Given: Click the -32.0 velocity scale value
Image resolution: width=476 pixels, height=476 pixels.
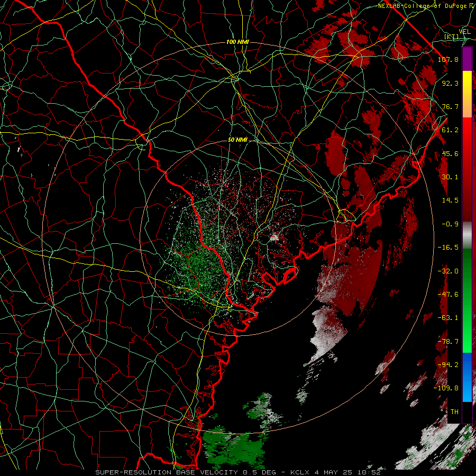Looking at the screenshot, I should click(448, 271).
